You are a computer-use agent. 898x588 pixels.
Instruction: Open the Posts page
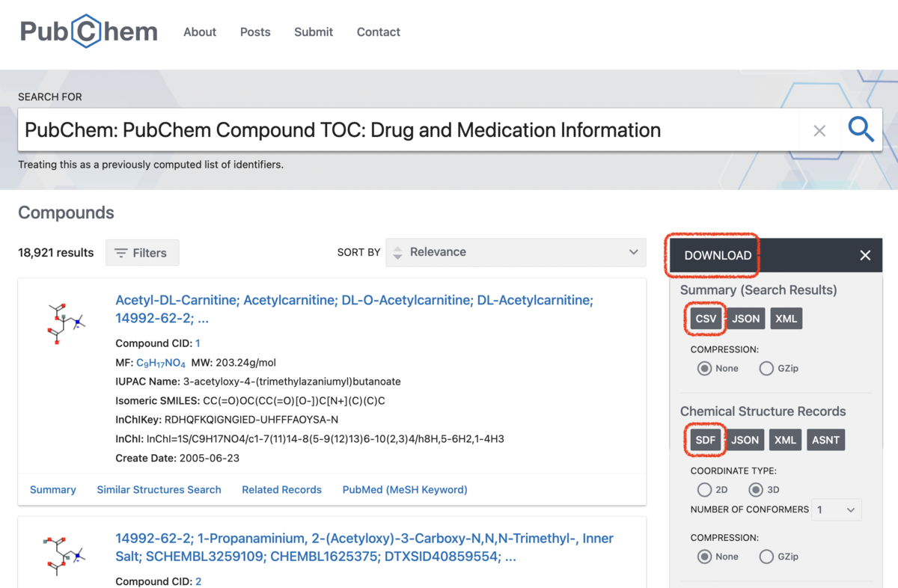click(255, 32)
